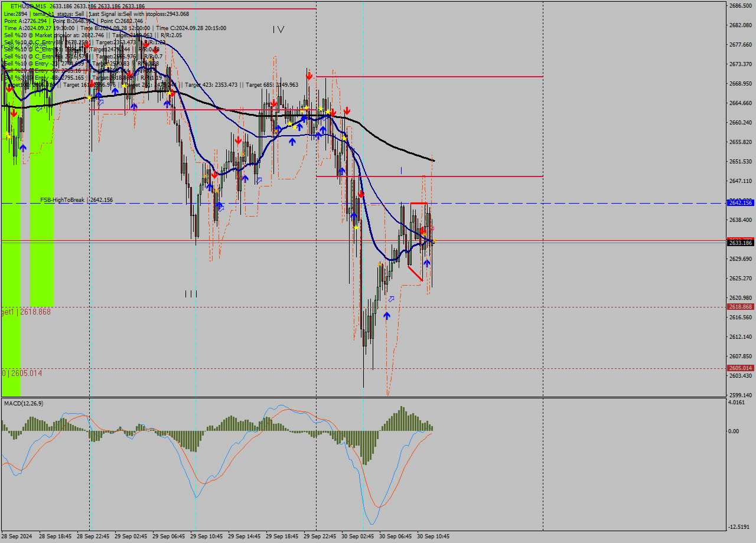Image resolution: width=756 pixels, height=543 pixels.
Task: Select the red diagonal trendline segment under recent candles
Action: point(415,273)
